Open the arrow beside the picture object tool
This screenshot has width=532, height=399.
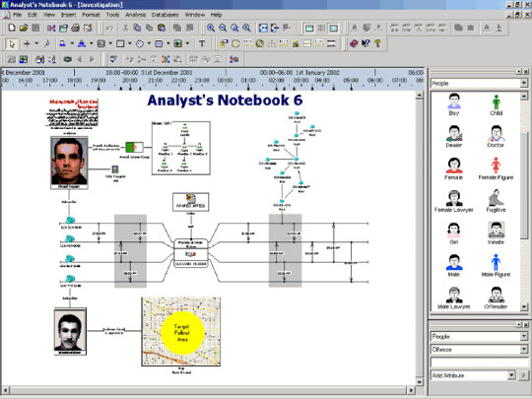click(187, 43)
